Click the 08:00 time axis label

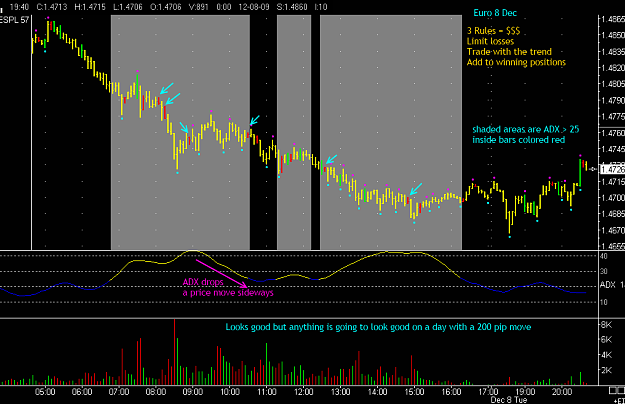[x=156, y=392]
